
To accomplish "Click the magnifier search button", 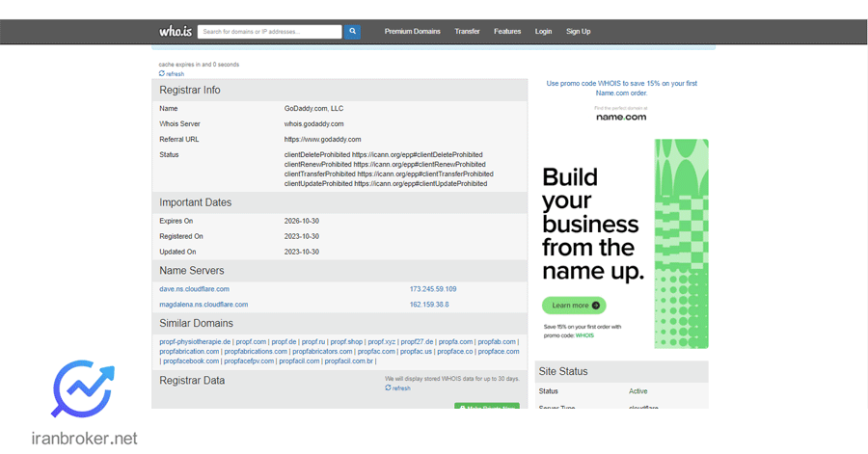I will [352, 32].
